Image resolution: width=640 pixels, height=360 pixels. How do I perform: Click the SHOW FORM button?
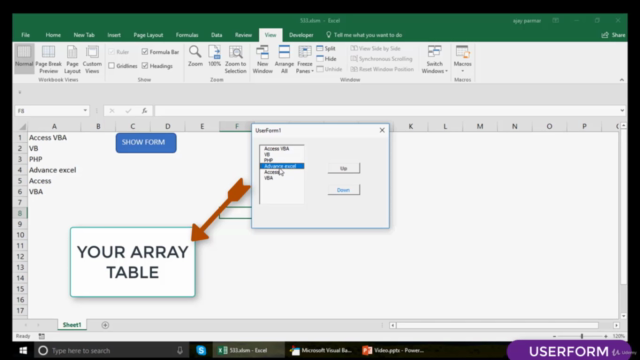point(146,142)
